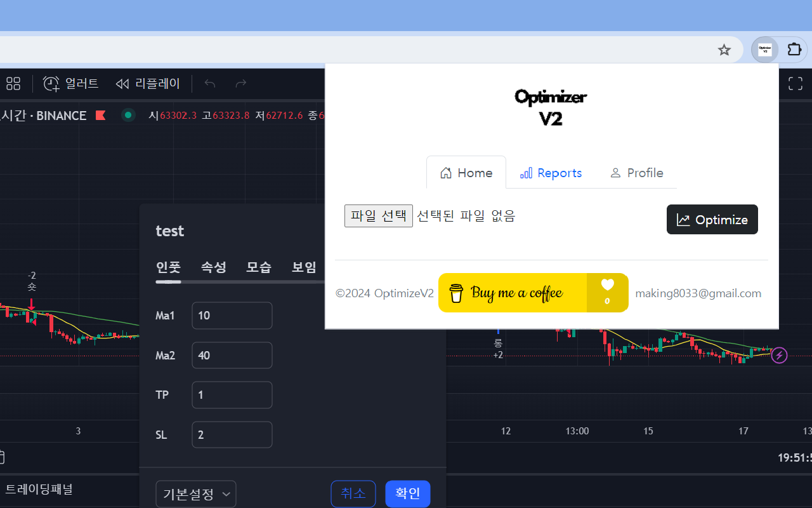This screenshot has width=812, height=508.
Task: Open the 알러트 alert clock icon
Action: [x=51, y=83]
